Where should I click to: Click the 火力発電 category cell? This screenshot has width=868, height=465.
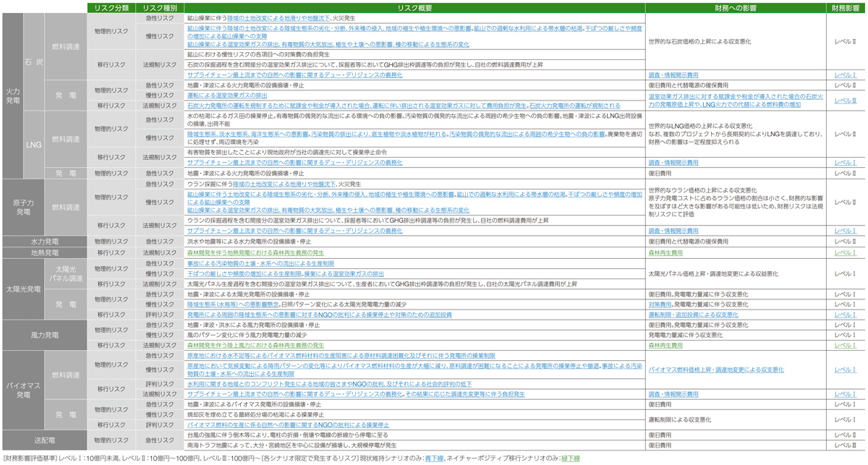click(x=13, y=95)
